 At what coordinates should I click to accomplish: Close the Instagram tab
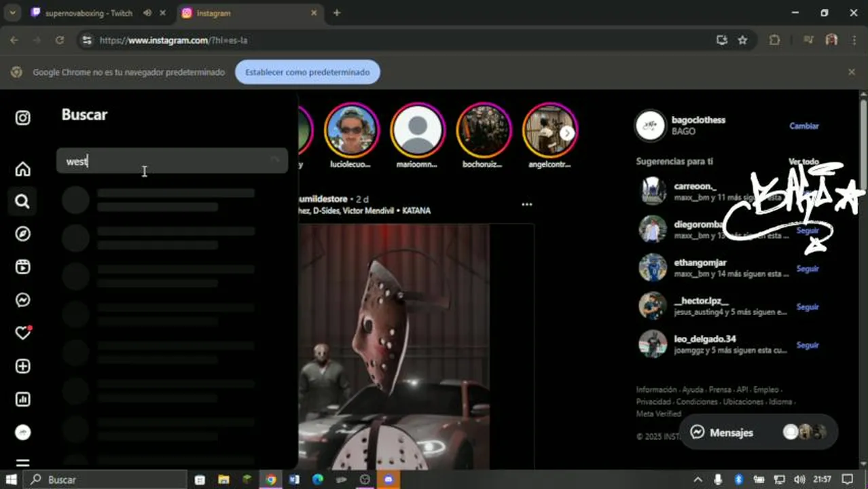(x=314, y=13)
